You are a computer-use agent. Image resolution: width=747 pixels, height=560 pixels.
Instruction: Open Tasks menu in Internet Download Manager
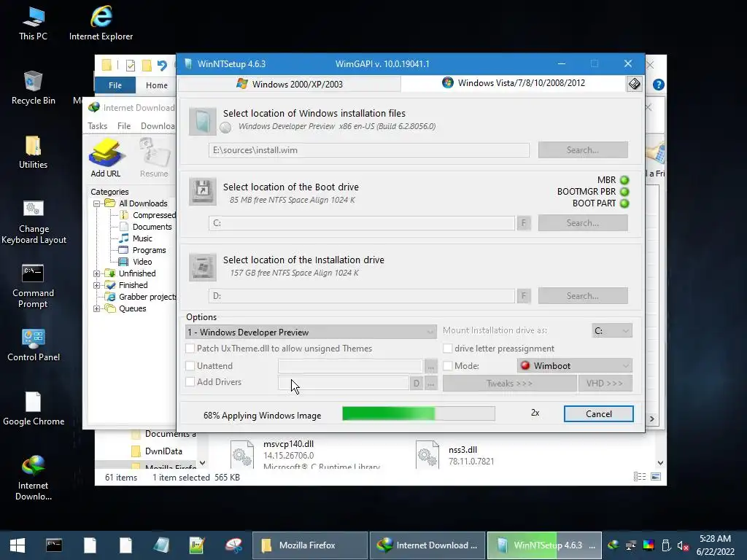[97, 125]
